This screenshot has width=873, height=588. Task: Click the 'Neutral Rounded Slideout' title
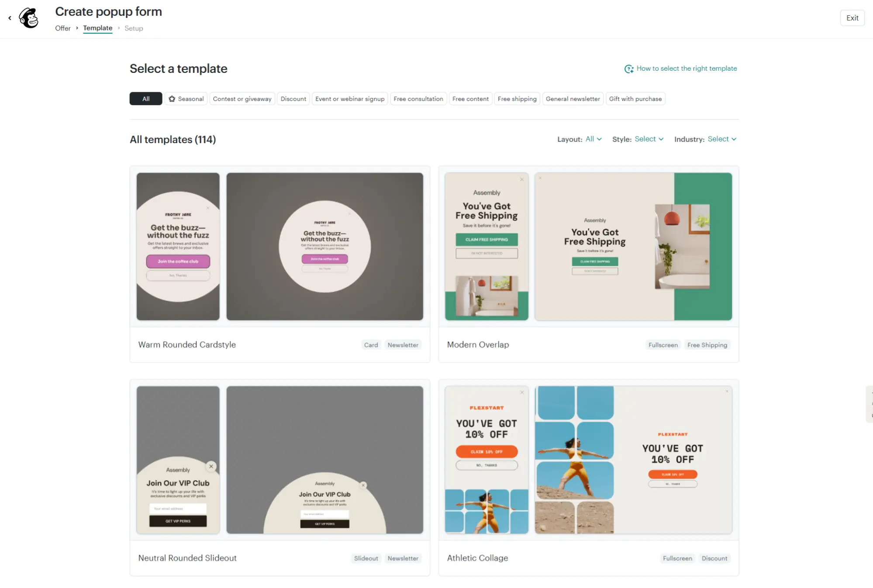pyautogui.click(x=187, y=558)
